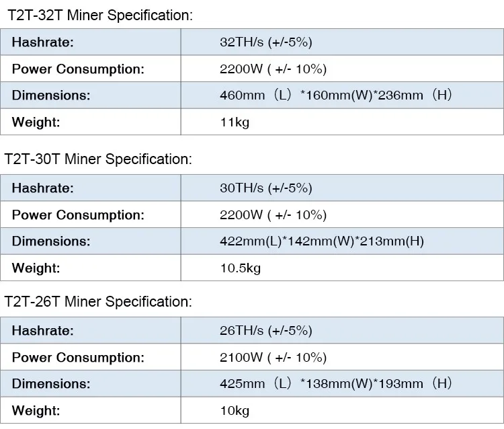Screen dimensions: 504x429
Task: Select the 10kg weight value
Action: click(235, 410)
